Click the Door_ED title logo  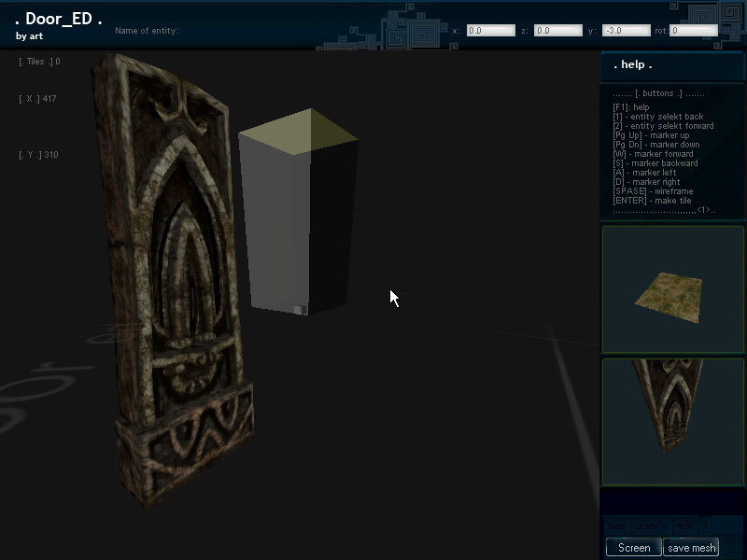tap(59, 20)
